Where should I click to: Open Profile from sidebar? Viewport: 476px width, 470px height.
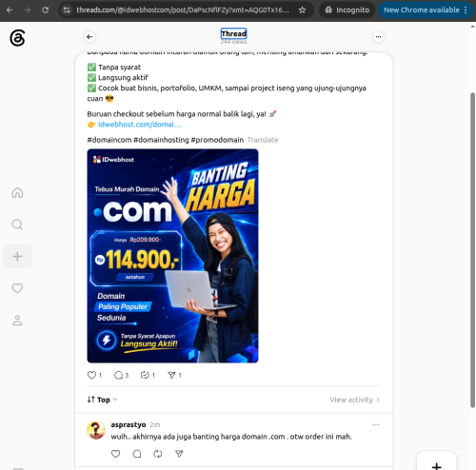coord(17,320)
